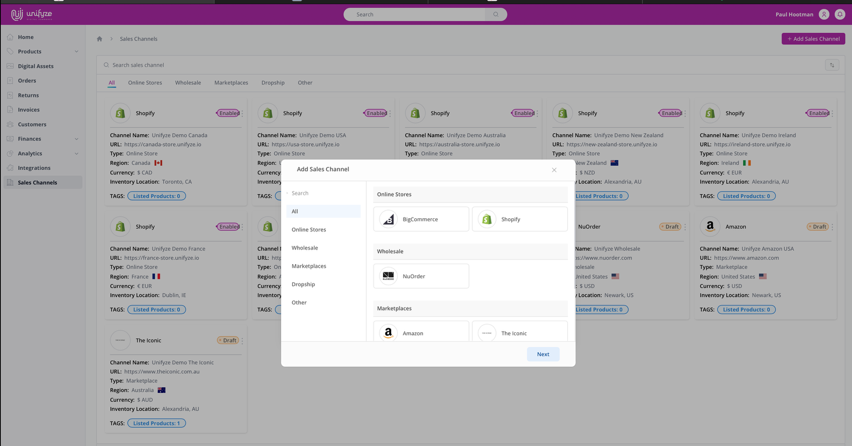Open options menu on Unifyze Demo USA card

tap(390, 114)
